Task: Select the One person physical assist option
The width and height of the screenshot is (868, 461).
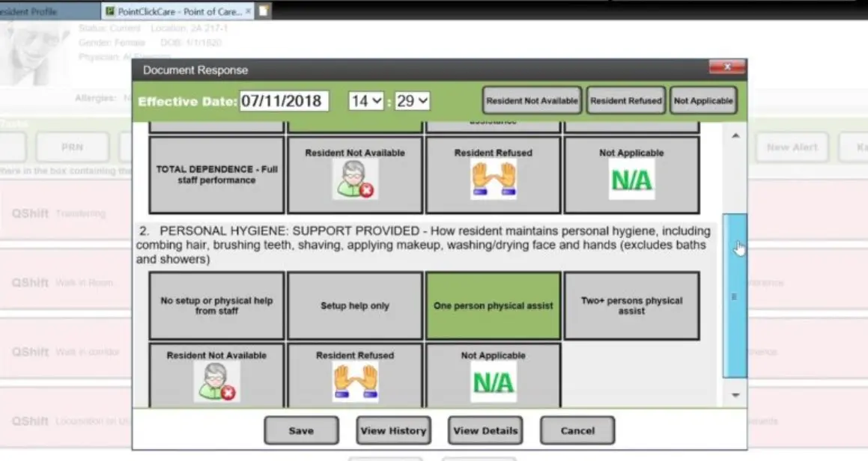Action: (493, 305)
